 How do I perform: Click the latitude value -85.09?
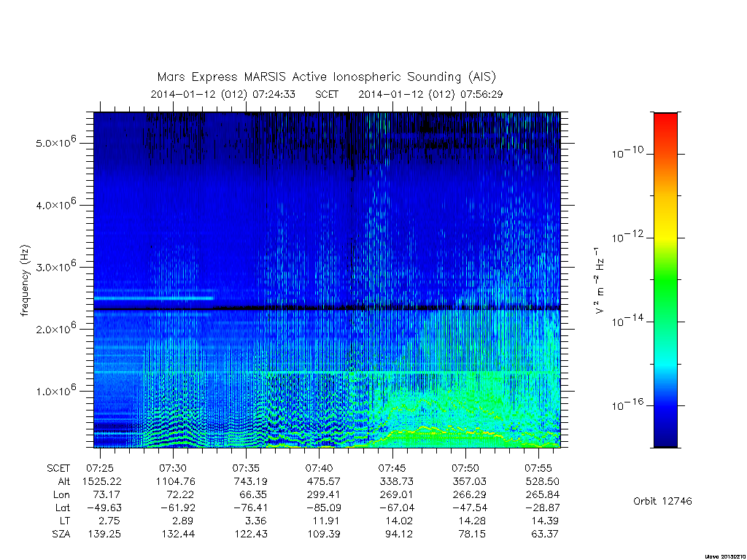(x=323, y=507)
